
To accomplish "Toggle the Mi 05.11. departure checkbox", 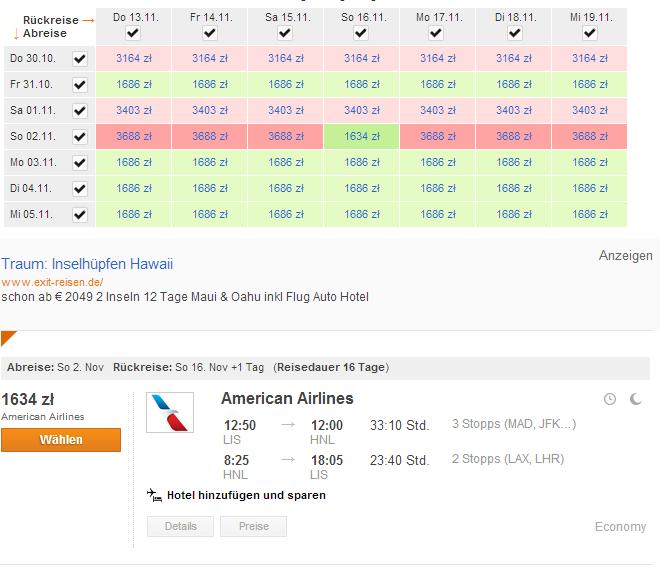I will 80,215.
